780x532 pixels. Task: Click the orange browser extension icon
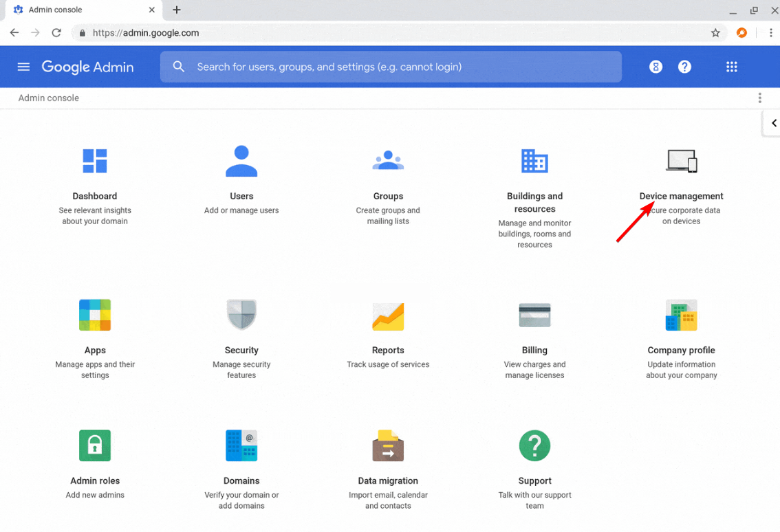coord(741,33)
